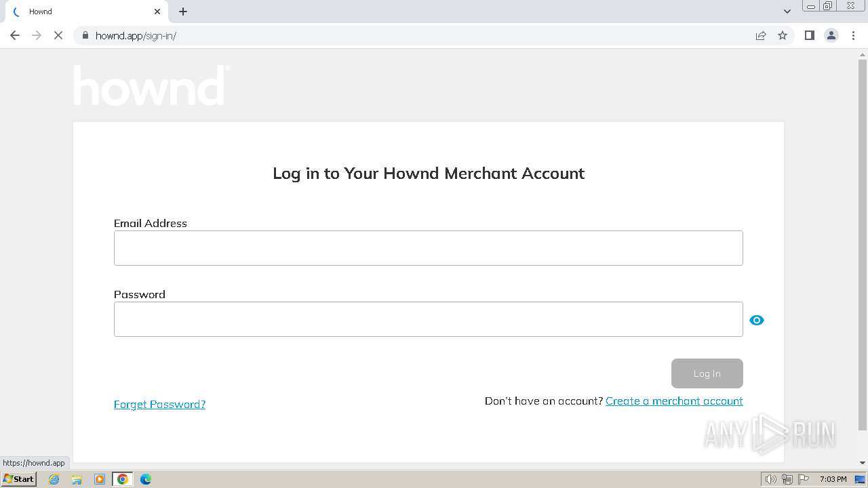868x488 pixels.
Task: Click scrollbar up arrow
Action: click(x=863, y=54)
